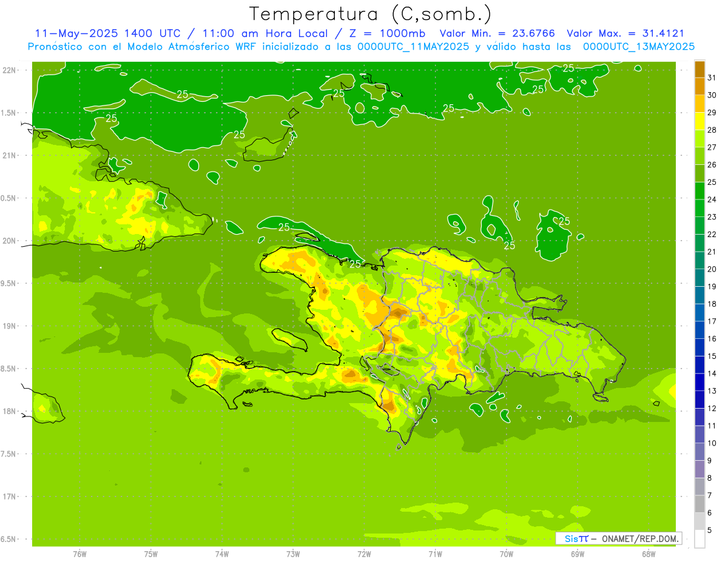This screenshot has width=728, height=562.
Task: Click the "24" label on the color scale
Action: click(x=712, y=199)
